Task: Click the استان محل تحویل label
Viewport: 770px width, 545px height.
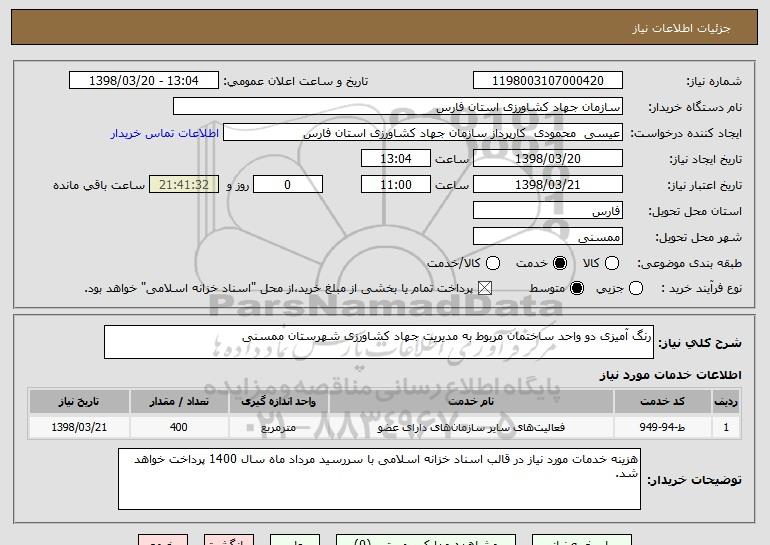Action: pyautogui.click(x=695, y=212)
